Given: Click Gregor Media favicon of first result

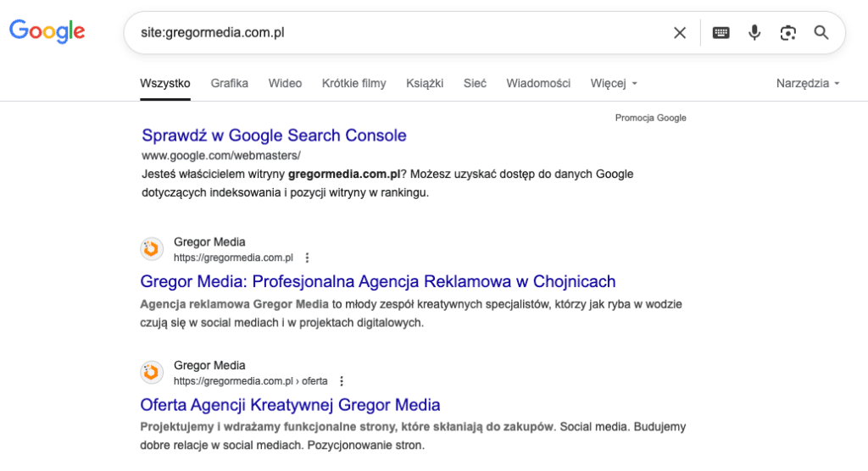Looking at the screenshot, I should [x=152, y=249].
